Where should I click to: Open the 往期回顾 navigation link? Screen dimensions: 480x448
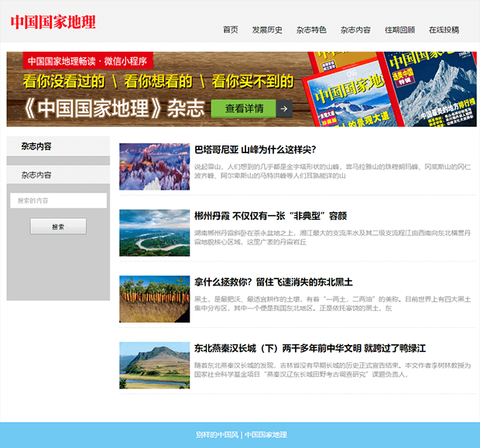point(399,30)
